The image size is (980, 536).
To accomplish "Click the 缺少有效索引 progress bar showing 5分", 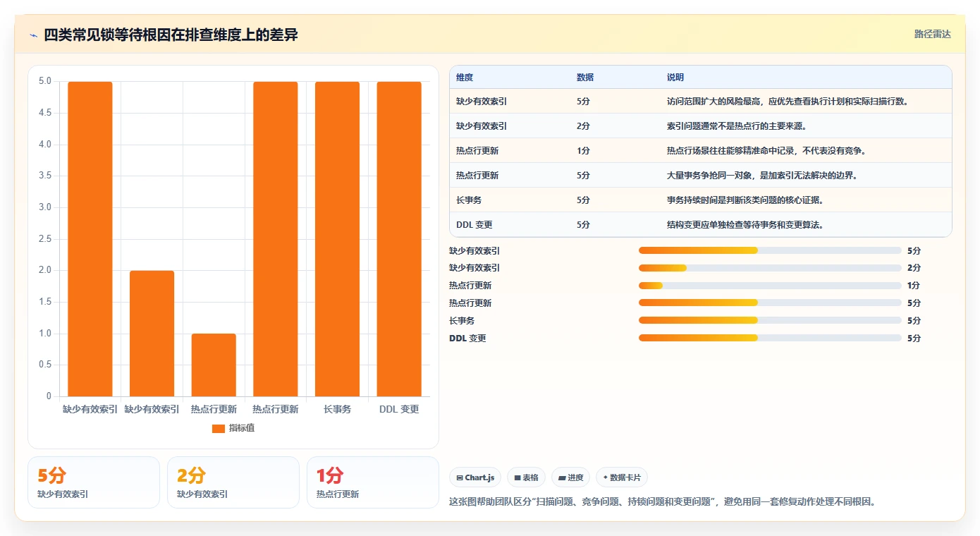I will click(x=770, y=250).
